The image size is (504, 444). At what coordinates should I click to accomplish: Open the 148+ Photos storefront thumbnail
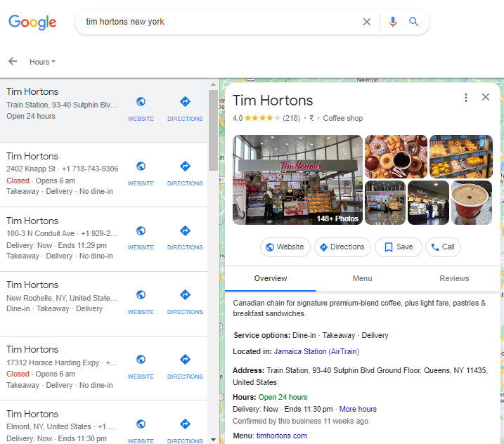[x=297, y=180]
